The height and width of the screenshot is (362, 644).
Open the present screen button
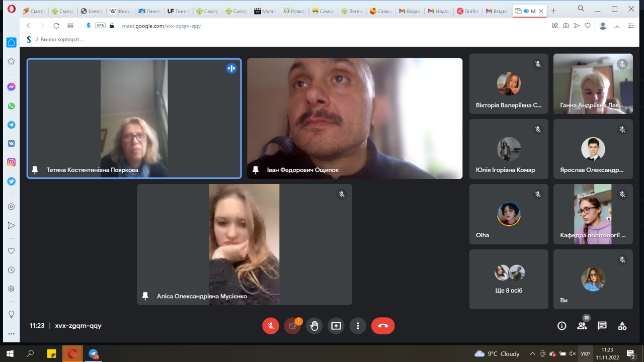pos(336,326)
